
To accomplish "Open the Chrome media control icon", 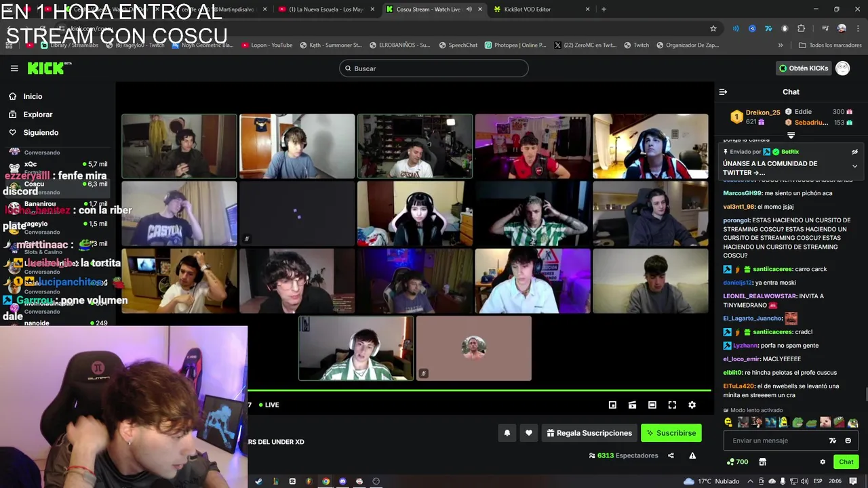I will [x=825, y=28].
